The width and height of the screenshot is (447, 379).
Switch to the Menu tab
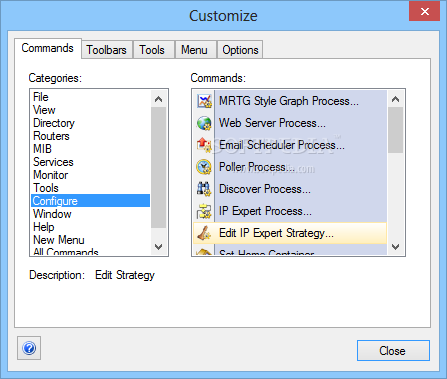click(194, 50)
